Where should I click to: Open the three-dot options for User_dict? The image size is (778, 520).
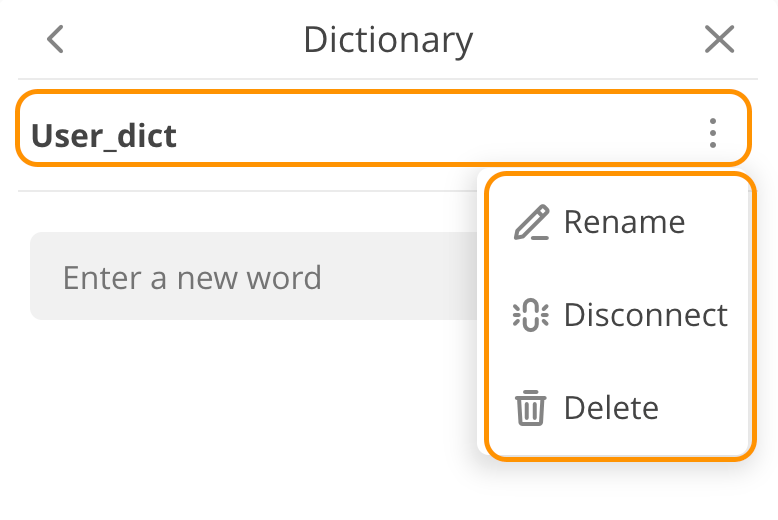point(713,133)
